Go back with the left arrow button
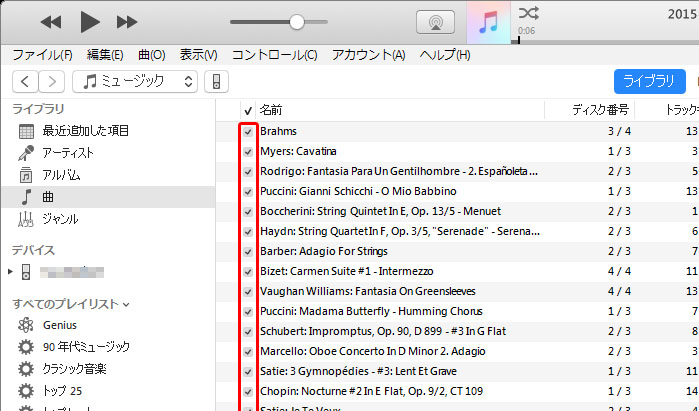699x411 pixels. (x=25, y=81)
